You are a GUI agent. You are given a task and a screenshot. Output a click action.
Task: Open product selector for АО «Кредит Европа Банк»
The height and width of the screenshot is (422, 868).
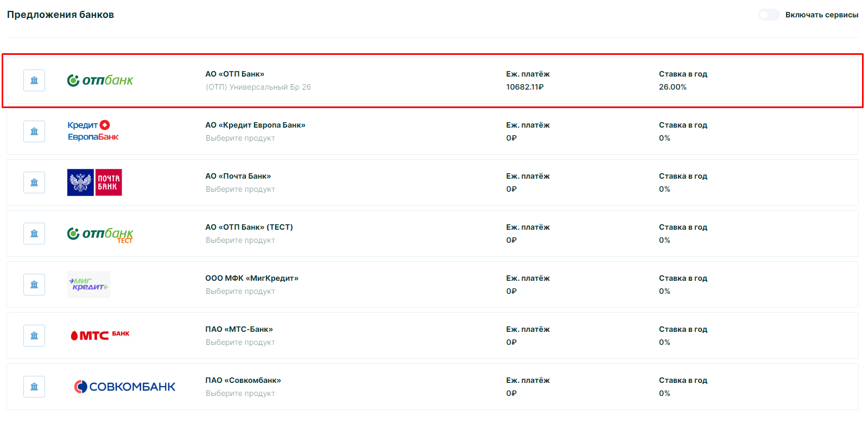pos(240,138)
